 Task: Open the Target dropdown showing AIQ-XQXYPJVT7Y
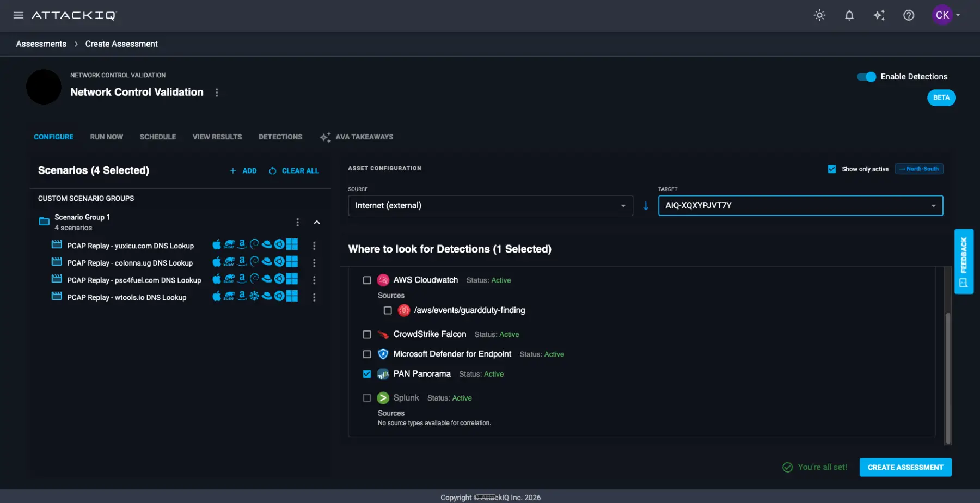[800, 206]
